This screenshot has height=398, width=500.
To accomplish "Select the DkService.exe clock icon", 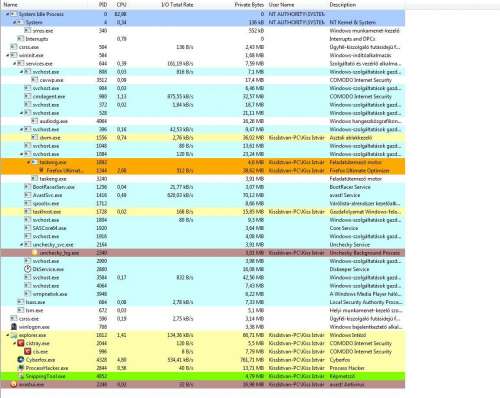I will pyautogui.click(x=28, y=269).
